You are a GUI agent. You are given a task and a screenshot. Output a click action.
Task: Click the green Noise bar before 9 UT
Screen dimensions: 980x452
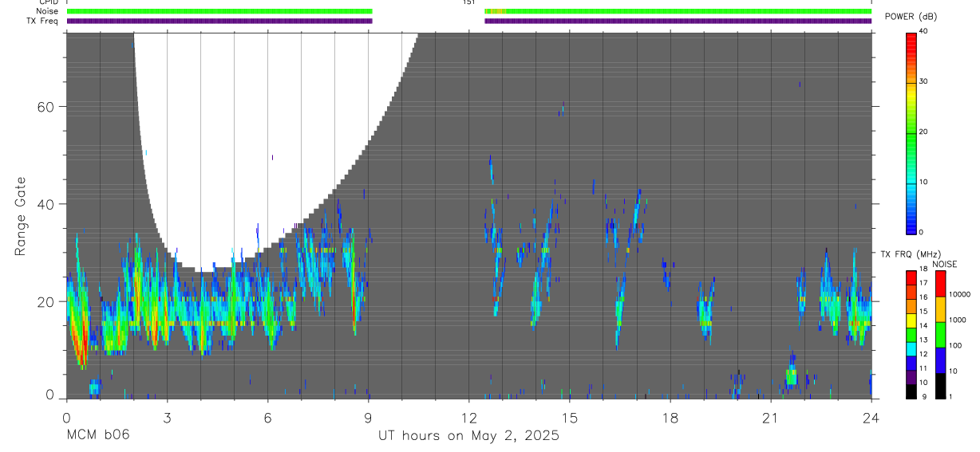click(219, 11)
